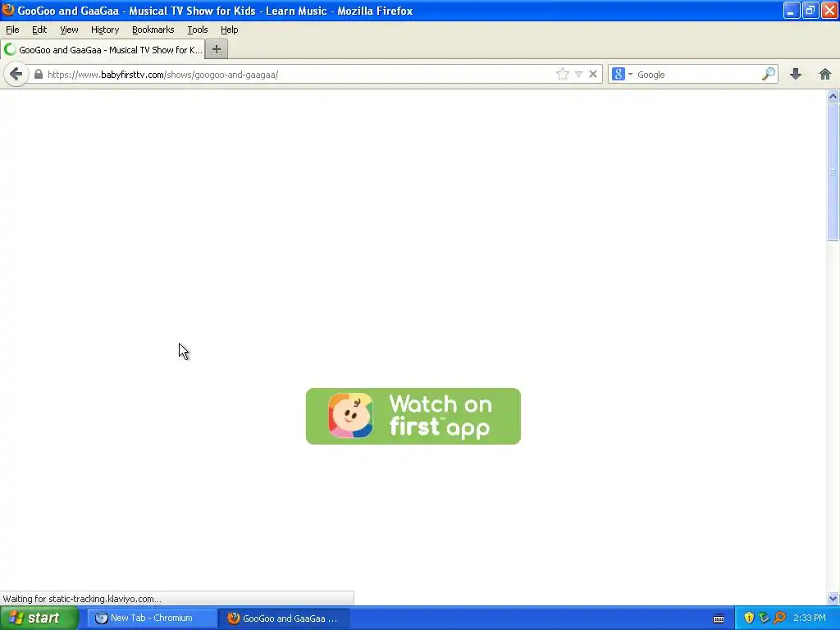The image size is (840, 630).
Task: Click the loading spinner on the tab
Action: (10, 50)
